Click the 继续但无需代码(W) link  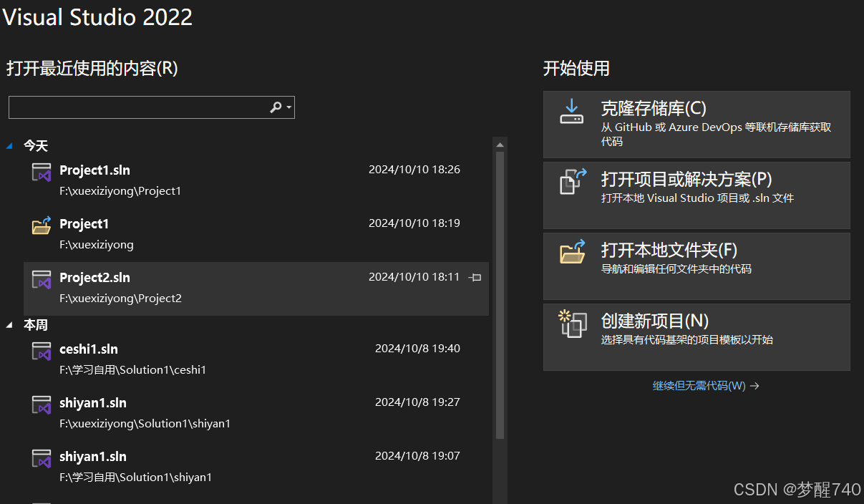(x=700, y=385)
